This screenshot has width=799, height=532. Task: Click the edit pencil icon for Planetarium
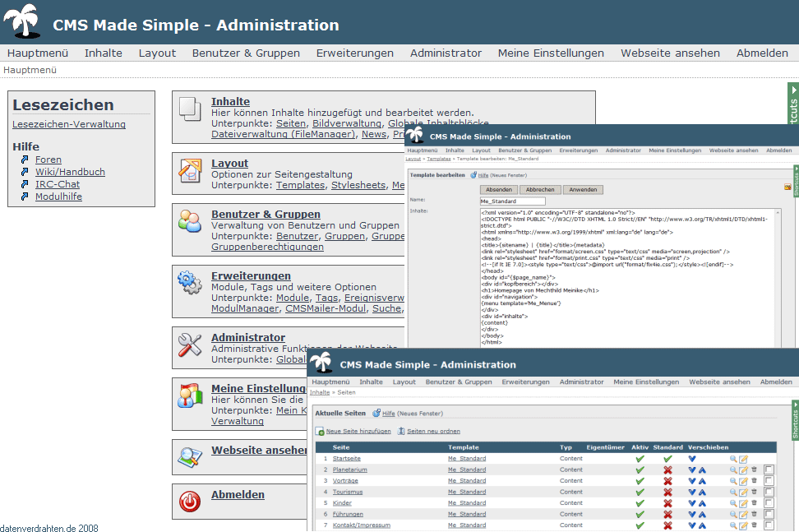pos(743,470)
